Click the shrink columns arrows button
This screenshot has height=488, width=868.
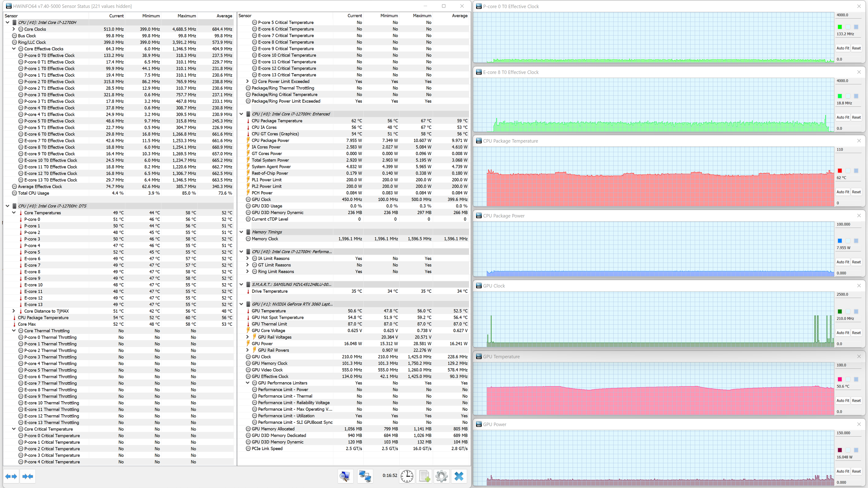(27, 476)
